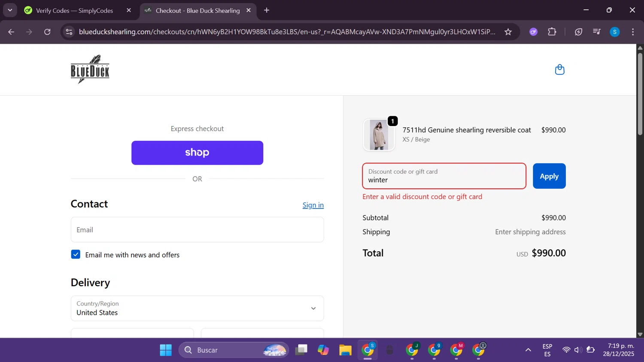Open the clock and date panel
This screenshot has height=362, width=644.
coord(618,350)
